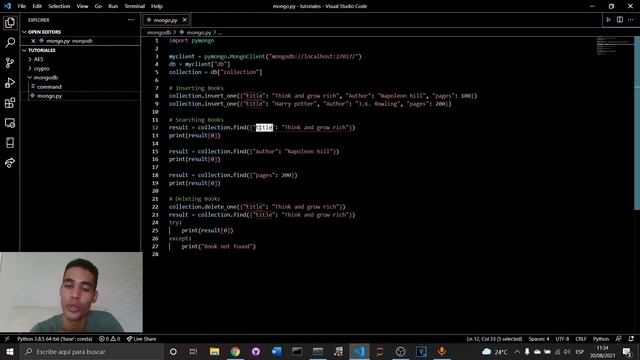Open the Explorer view in activity bar
Viewport: 640px width, 360px height.
tap(10, 22)
